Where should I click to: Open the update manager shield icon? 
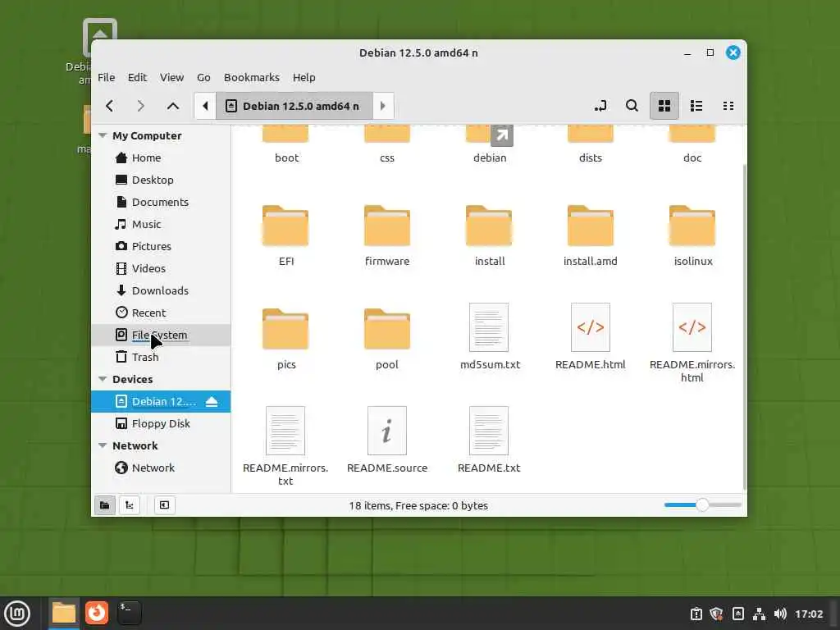coord(716,614)
